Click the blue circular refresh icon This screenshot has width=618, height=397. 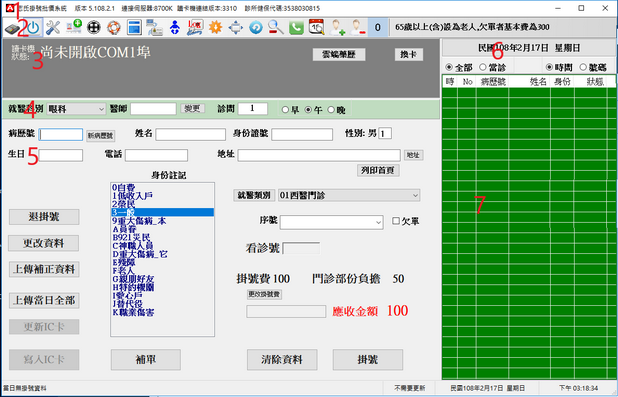point(256,27)
